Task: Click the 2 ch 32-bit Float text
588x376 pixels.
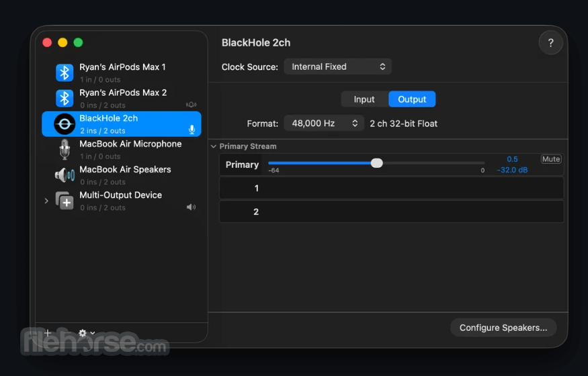Action: tap(403, 124)
